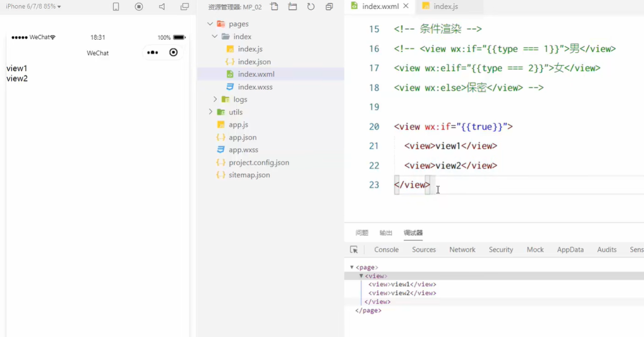The width and height of the screenshot is (644, 337).
Task: Open sitemap.json in the file tree
Action: [x=250, y=175]
